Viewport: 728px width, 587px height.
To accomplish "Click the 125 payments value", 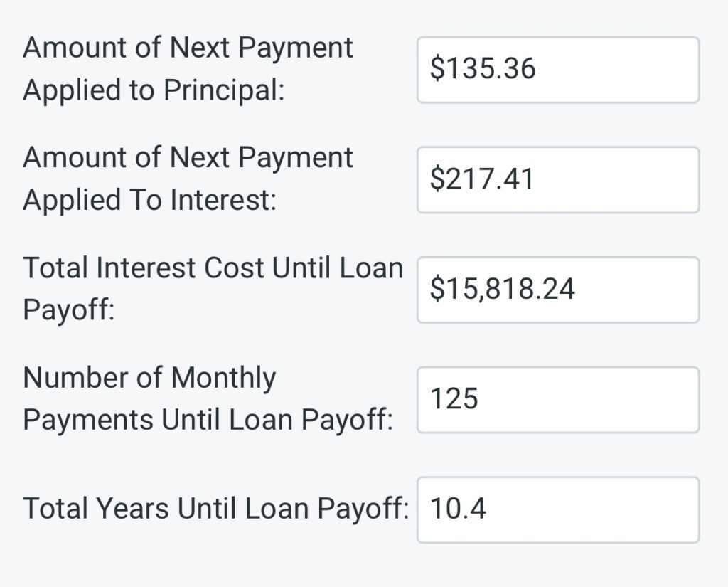I will click(x=454, y=399).
